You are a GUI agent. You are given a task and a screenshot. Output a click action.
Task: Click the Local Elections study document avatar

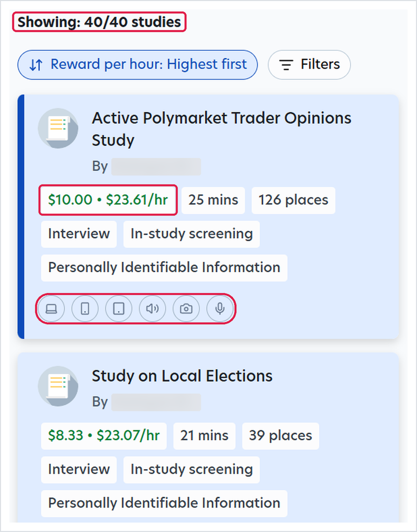(x=58, y=386)
